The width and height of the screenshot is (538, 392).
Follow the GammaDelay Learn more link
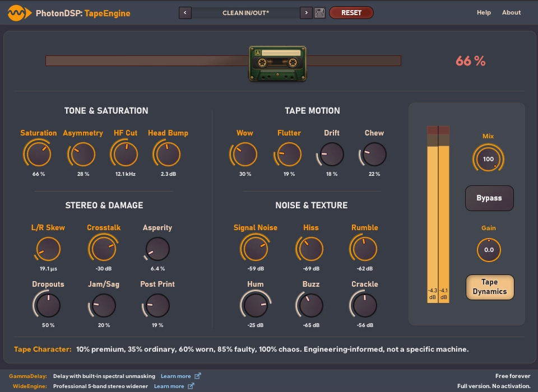[175, 376]
